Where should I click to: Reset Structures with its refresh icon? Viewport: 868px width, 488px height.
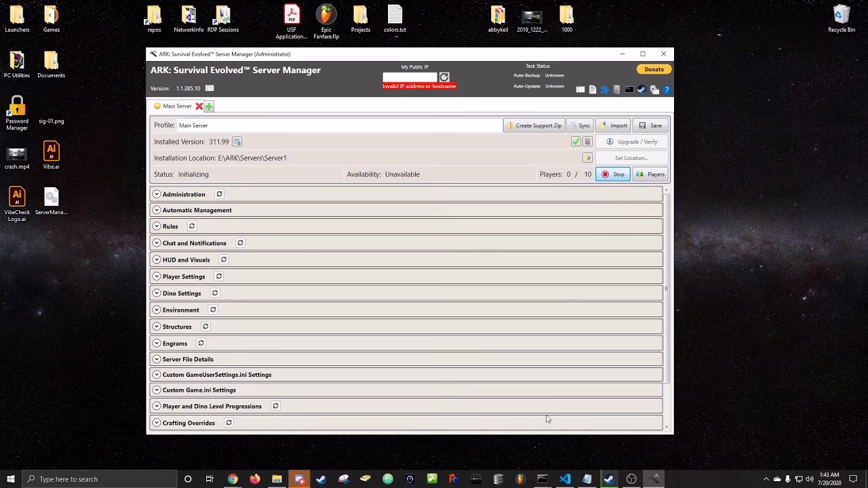click(205, 327)
